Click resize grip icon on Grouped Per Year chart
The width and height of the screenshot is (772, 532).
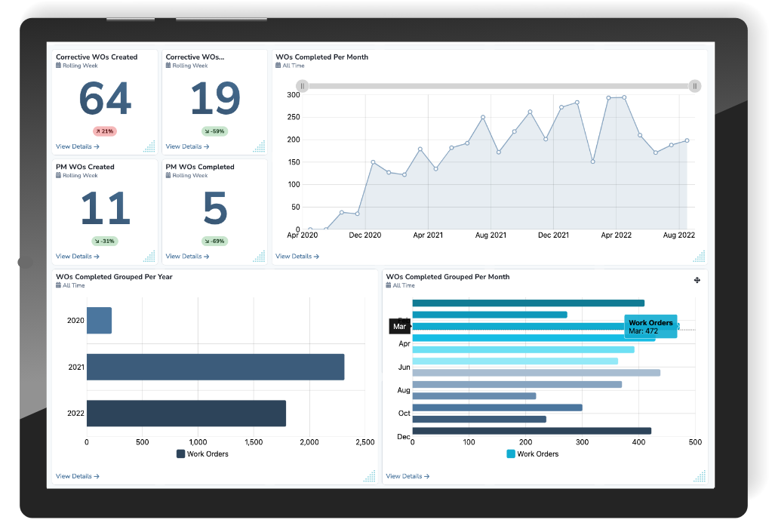tap(369, 476)
